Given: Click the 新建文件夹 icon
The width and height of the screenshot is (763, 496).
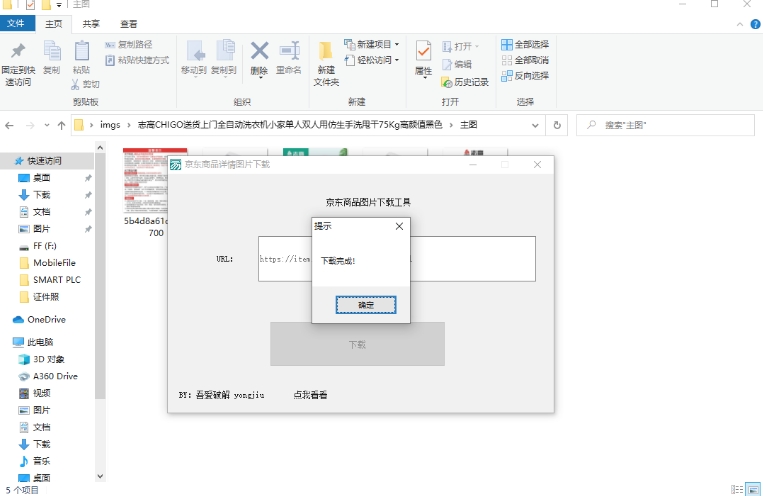Looking at the screenshot, I should (326, 52).
